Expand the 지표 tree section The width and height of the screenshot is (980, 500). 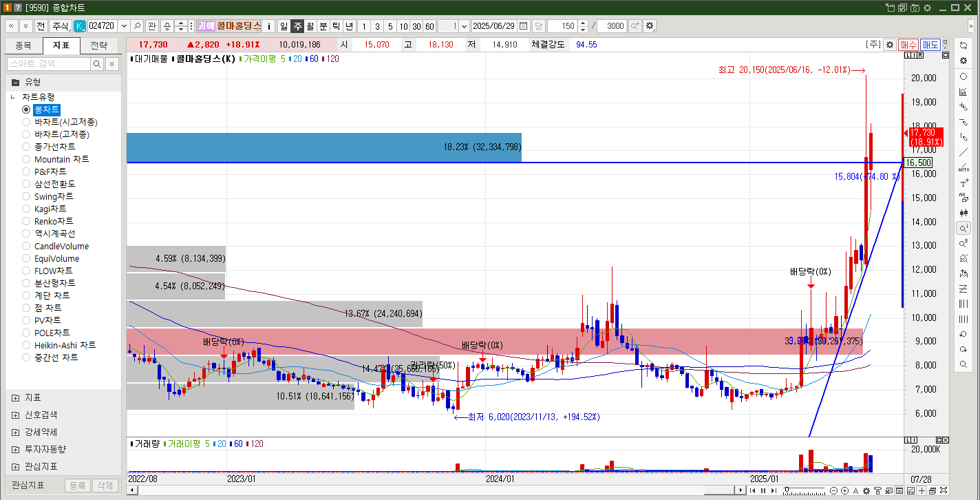point(15,397)
